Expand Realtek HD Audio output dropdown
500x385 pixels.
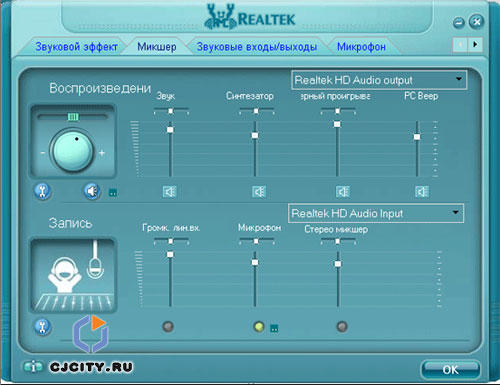(459, 79)
